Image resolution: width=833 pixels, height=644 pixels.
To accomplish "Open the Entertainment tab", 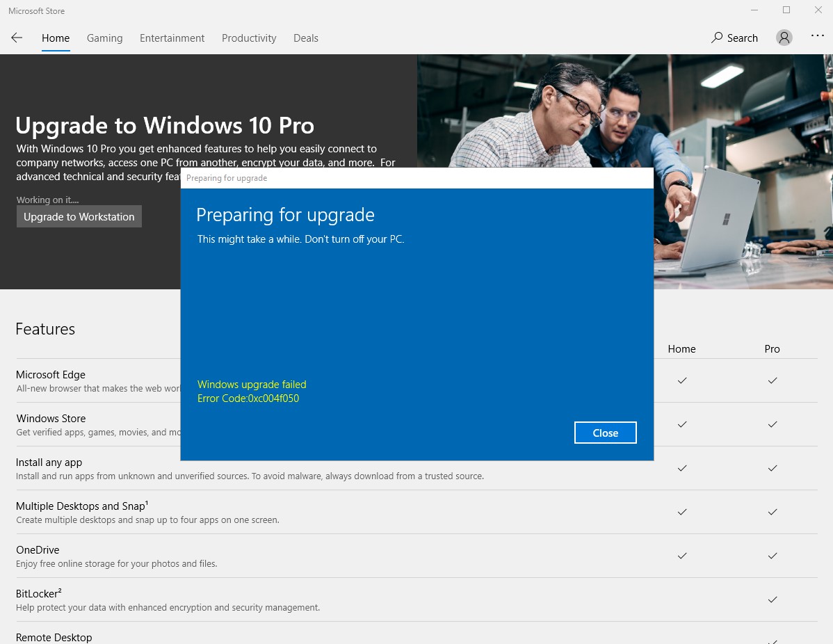I will coord(172,38).
